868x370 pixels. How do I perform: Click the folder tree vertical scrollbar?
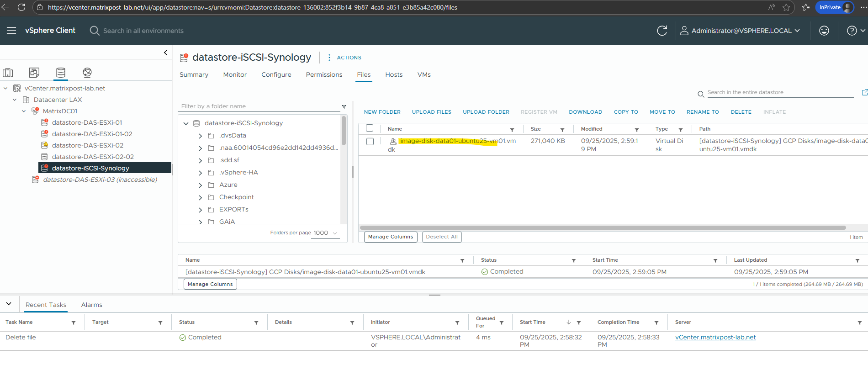[x=344, y=130]
